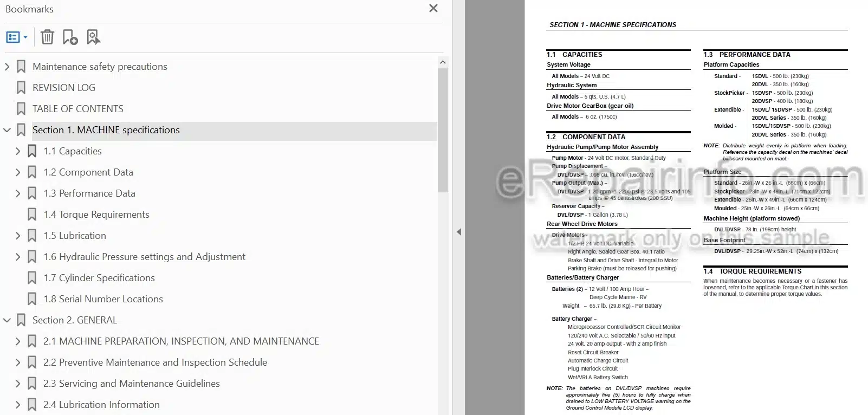This screenshot has width=868, height=415.
Task: Collapse navigation pane with left arrow handle
Action: [x=459, y=232]
